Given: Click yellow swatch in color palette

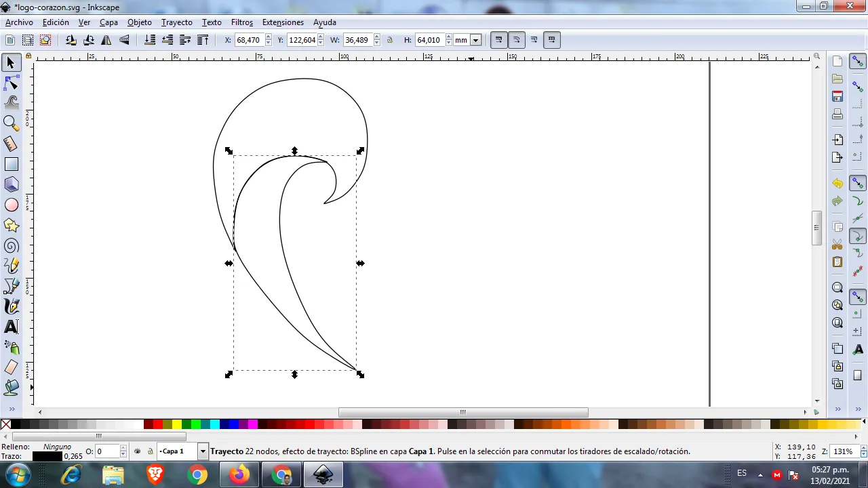Looking at the screenshot, I should pos(177,424).
